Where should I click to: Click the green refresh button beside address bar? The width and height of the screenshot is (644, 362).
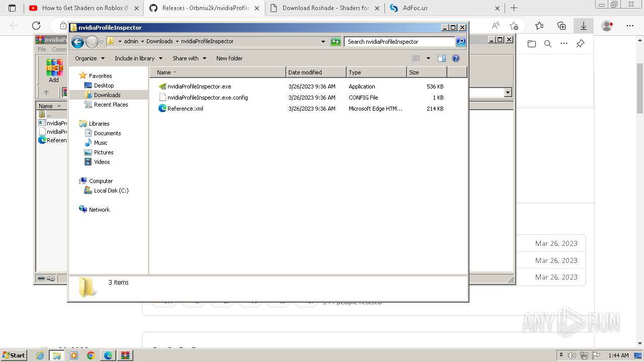336,42
